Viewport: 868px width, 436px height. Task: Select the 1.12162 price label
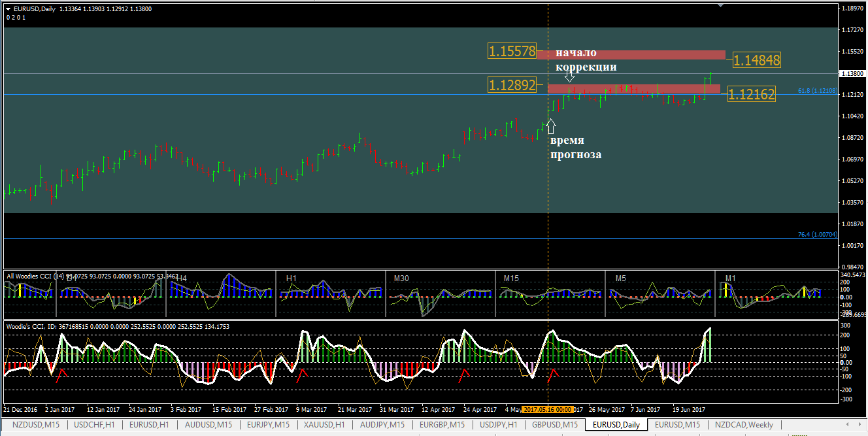[x=752, y=94]
